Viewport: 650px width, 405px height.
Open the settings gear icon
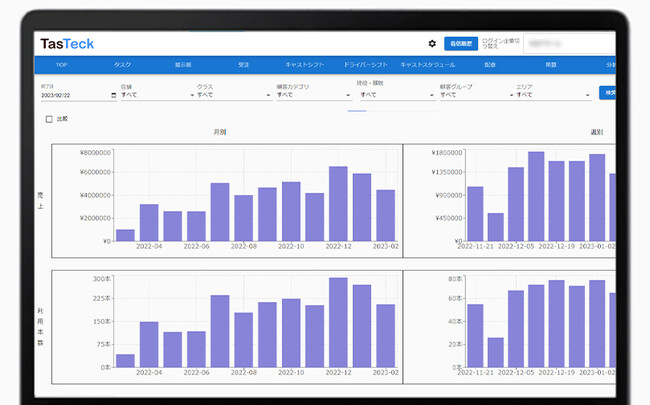pyautogui.click(x=432, y=44)
